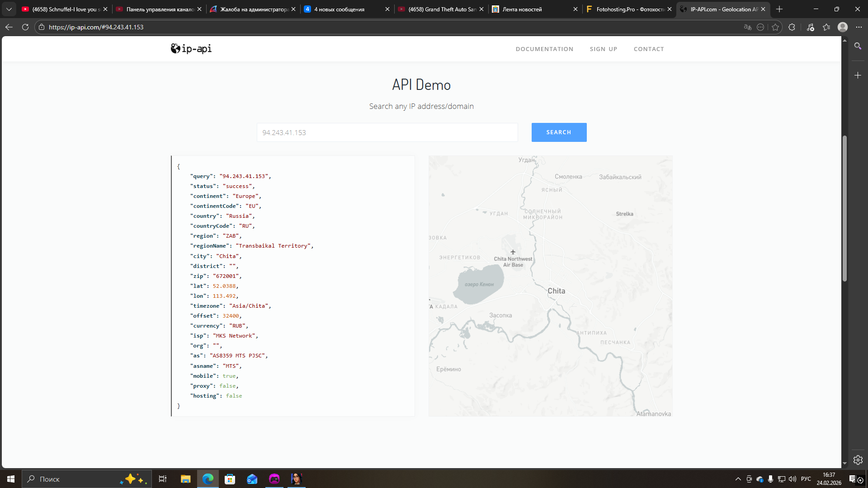Click the page vertical scrollbar thumb
Screen dimensions: 868x488
pyautogui.click(x=844, y=208)
